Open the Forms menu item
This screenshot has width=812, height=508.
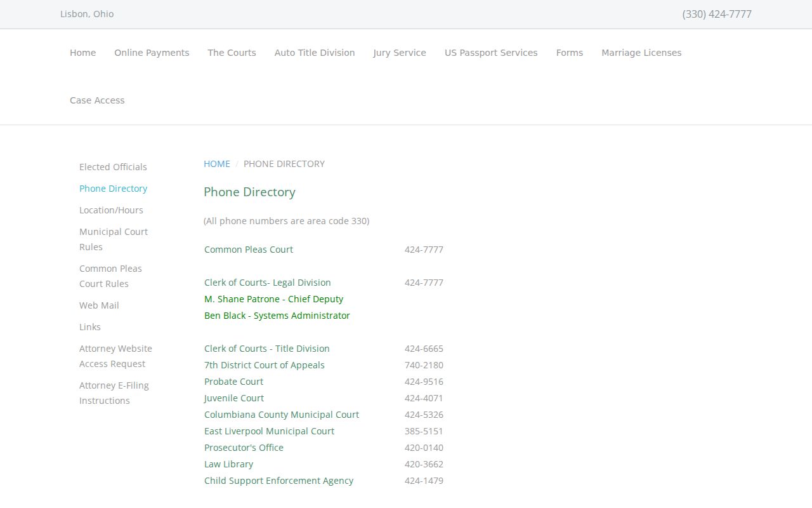(570, 53)
